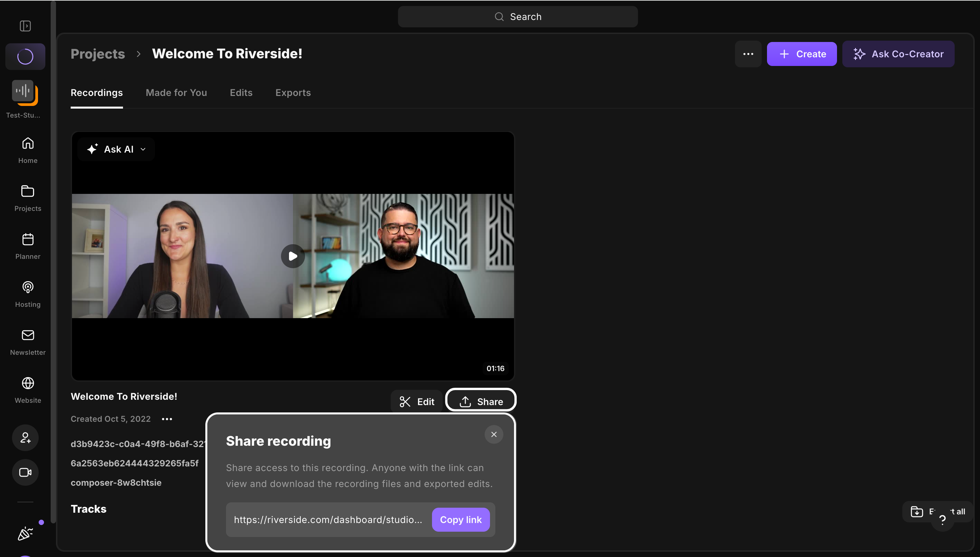Click the Copy link button
The height and width of the screenshot is (557, 980).
click(x=461, y=519)
